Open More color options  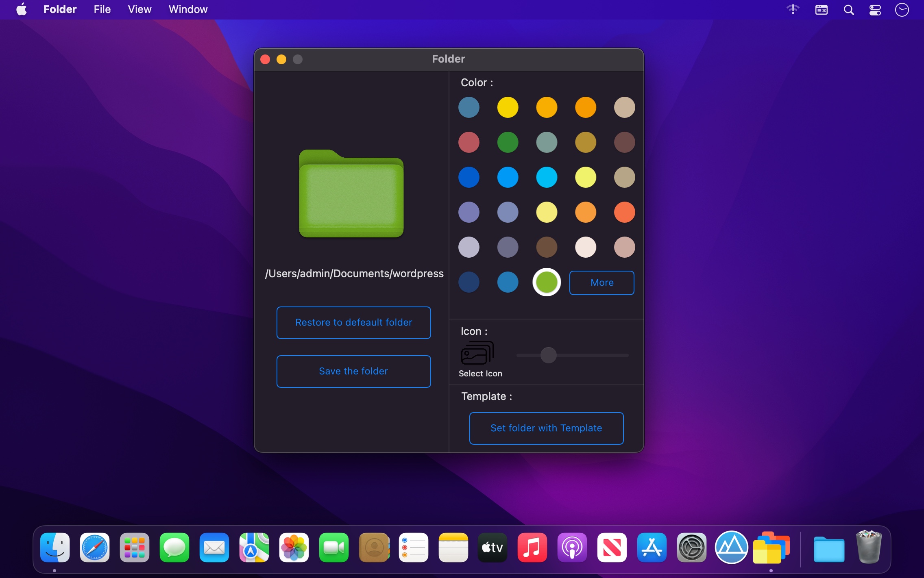click(x=601, y=282)
